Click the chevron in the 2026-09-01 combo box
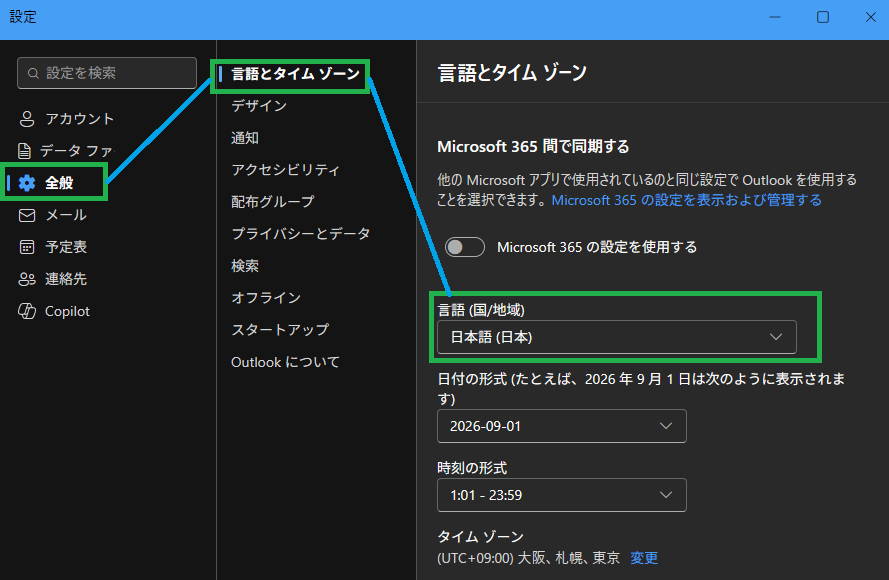Viewport: 889px width, 580px height. (666, 426)
